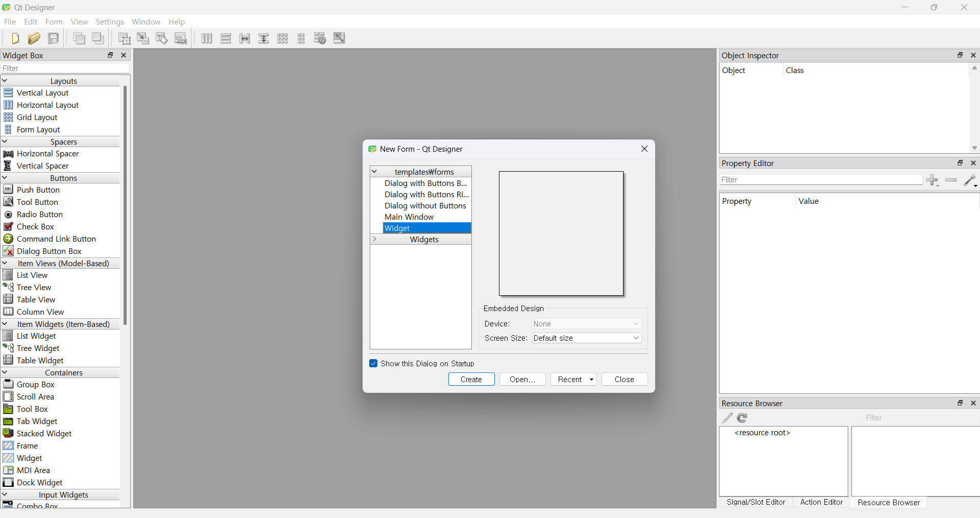Click the Lay Out in Form Layout icon

(301, 38)
